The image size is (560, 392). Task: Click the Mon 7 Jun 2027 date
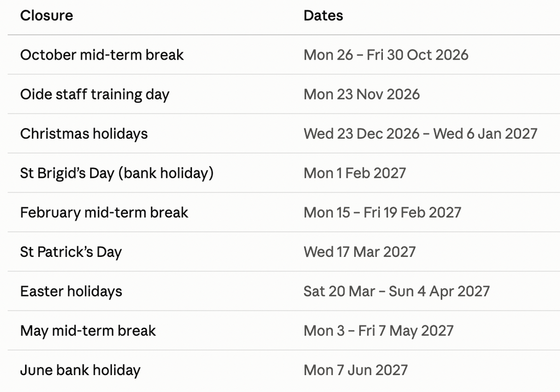pos(355,370)
